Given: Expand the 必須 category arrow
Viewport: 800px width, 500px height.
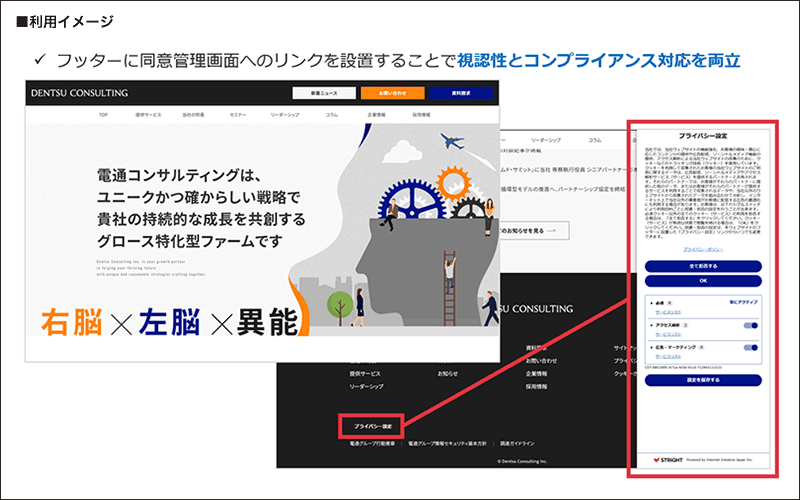Looking at the screenshot, I should click(649, 301).
